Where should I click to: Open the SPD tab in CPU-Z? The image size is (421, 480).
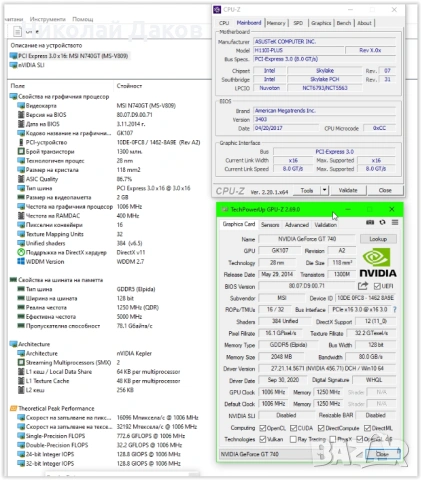tap(298, 23)
